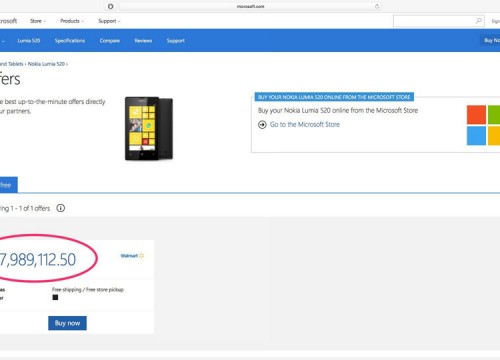Open the Store dropdown menu
The image size is (500, 360).
(x=38, y=21)
